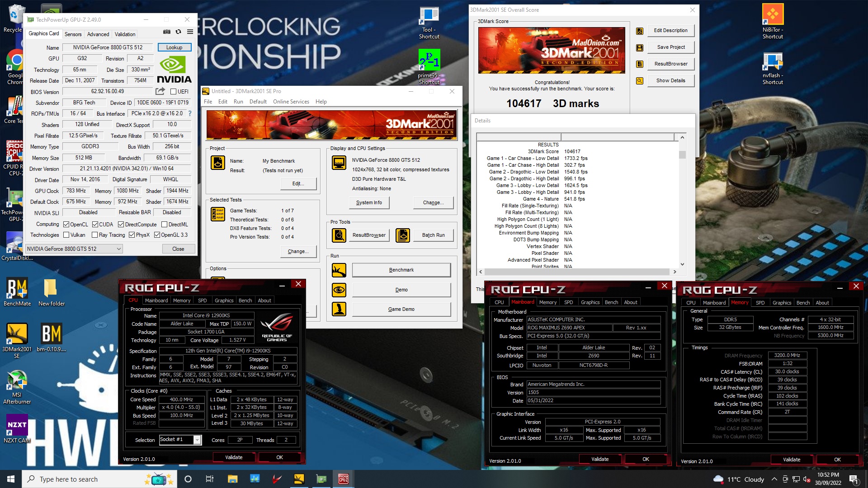Toggle the OpenCL checkbox
The width and height of the screenshot is (868, 488).
click(x=66, y=225)
